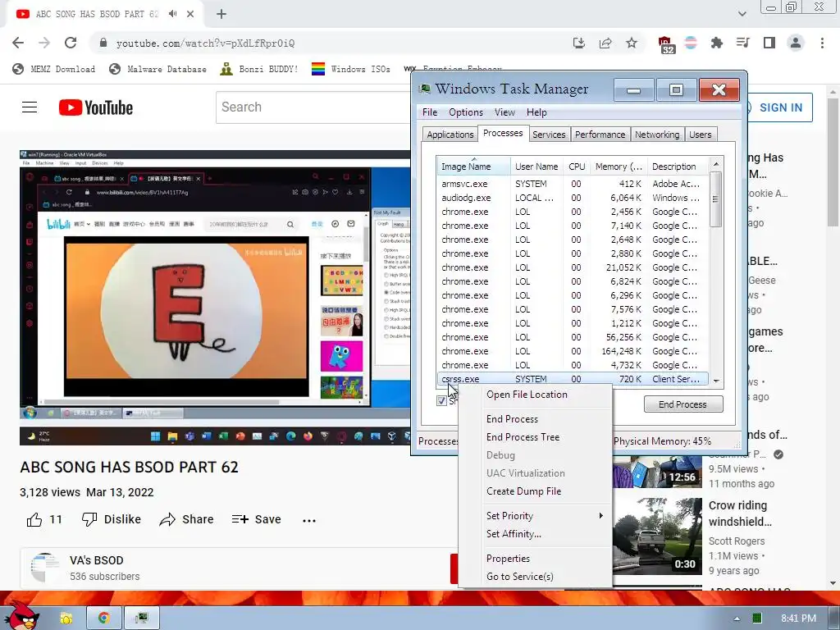Screen dimensions: 840x630
Task: Open the View menu in Task Manager
Action: pyautogui.click(x=504, y=112)
